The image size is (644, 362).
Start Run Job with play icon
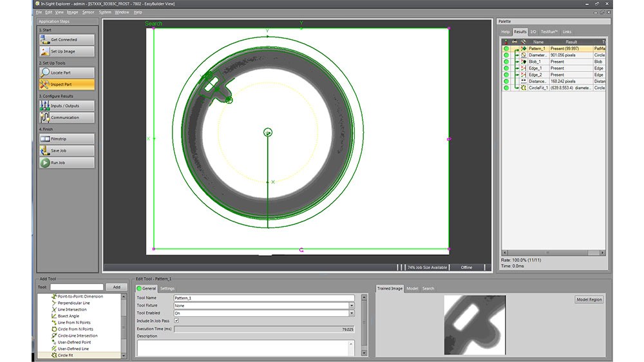click(x=45, y=163)
